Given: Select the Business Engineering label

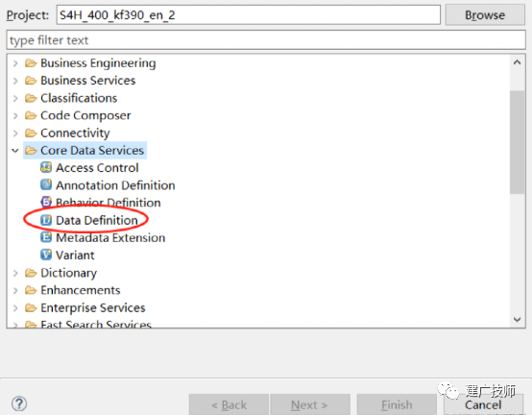Looking at the screenshot, I should (98, 63).
